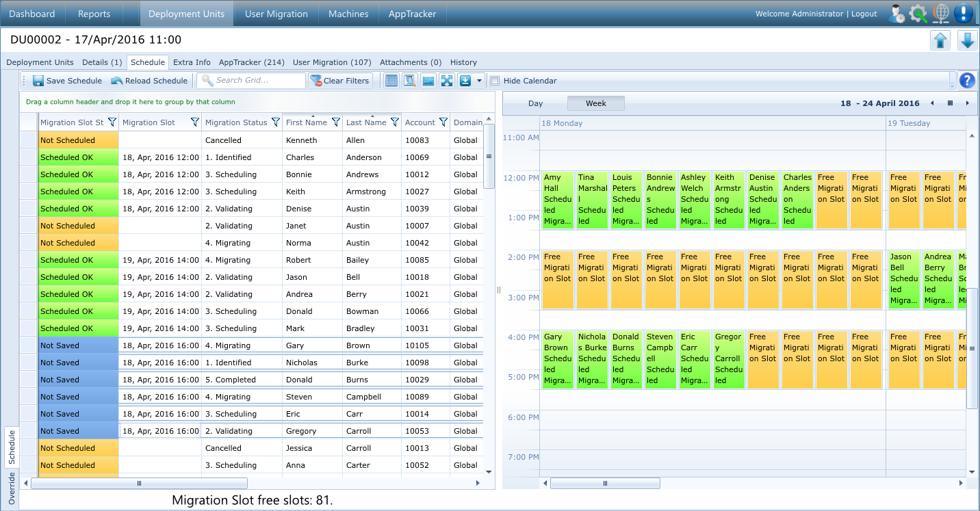Screen dimensions: 980x511
Task: Open the Migration Status column filter
Action: [x=276, y=122]
